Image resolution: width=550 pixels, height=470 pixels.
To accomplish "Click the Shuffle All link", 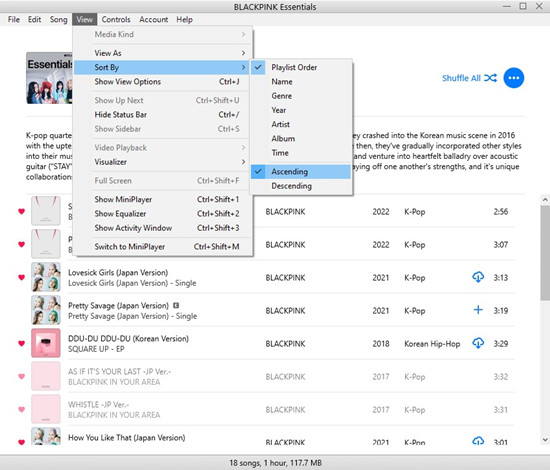I will tap(461, 78).
